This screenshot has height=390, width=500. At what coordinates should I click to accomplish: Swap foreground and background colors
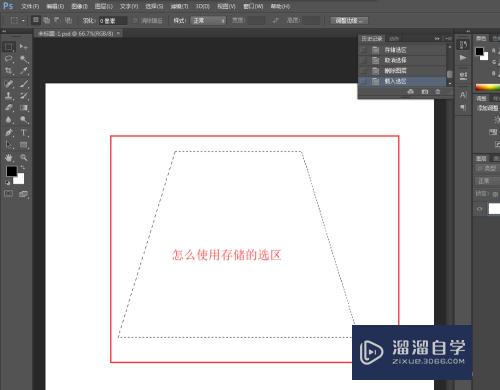click(x=23, y=167)
